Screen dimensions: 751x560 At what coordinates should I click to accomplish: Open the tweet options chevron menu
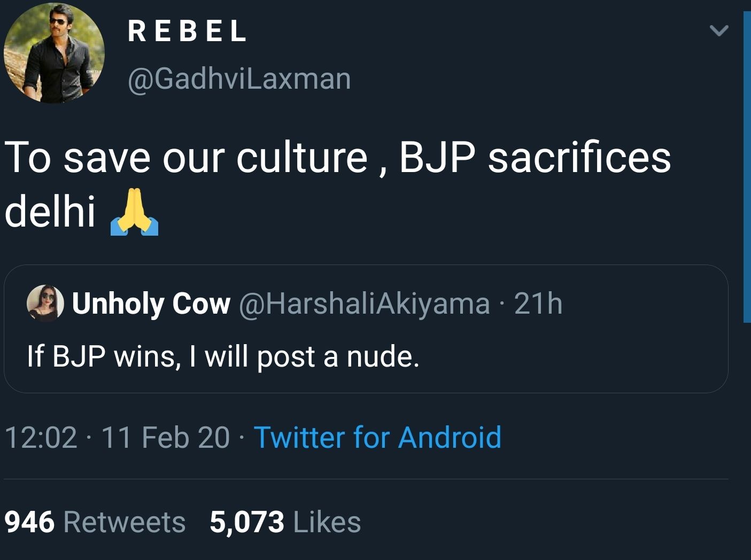pos(719,31)
